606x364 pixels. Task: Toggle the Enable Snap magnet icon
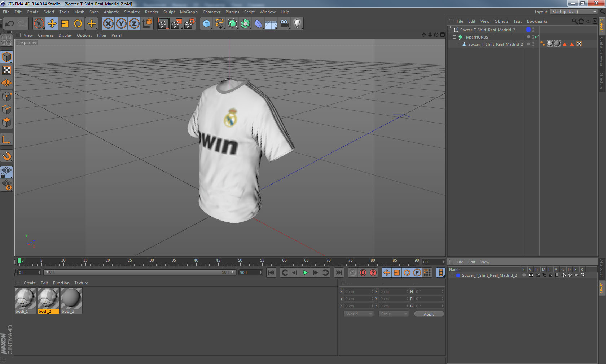click(x=7, y=156)
